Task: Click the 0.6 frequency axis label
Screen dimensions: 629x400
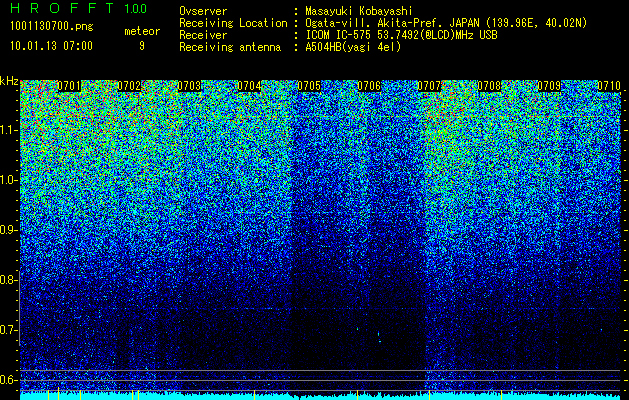Action: point(8,380)
